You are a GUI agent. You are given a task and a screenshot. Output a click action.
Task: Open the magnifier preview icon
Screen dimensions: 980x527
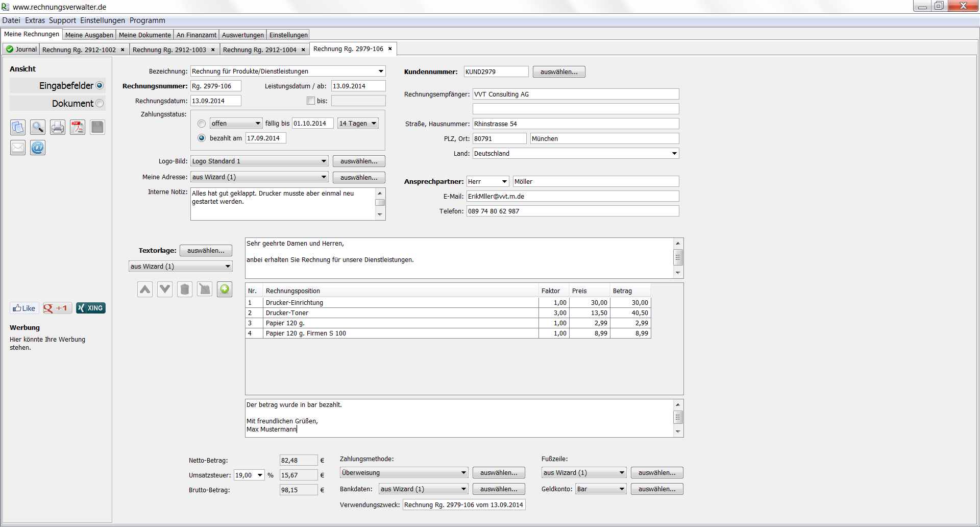click(x=38, y=127)
